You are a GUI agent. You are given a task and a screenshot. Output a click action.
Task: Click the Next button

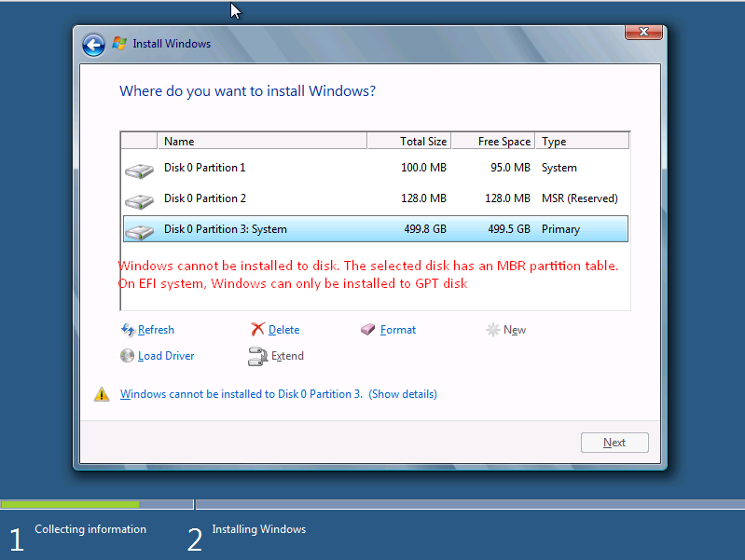tap(614, 443)
